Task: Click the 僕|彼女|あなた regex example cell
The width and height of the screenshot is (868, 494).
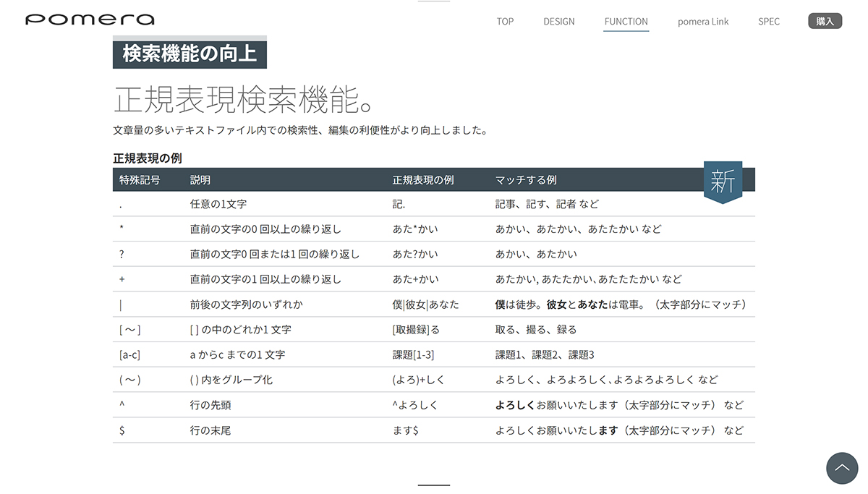Action: coord(425,305)
